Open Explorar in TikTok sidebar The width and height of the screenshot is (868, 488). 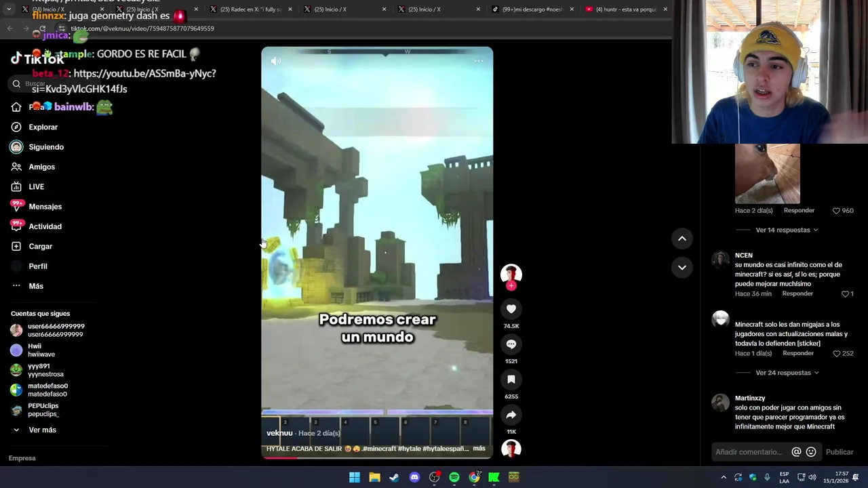[x=43, y=127]
